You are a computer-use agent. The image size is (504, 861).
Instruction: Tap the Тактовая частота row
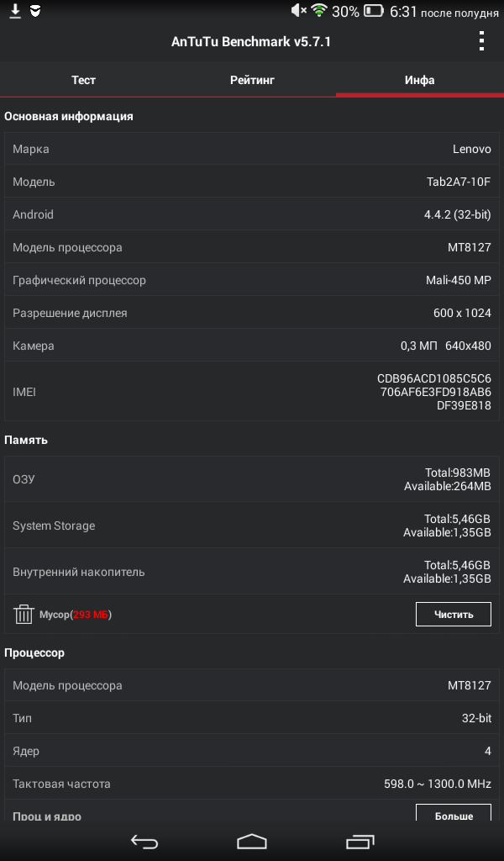252,784
